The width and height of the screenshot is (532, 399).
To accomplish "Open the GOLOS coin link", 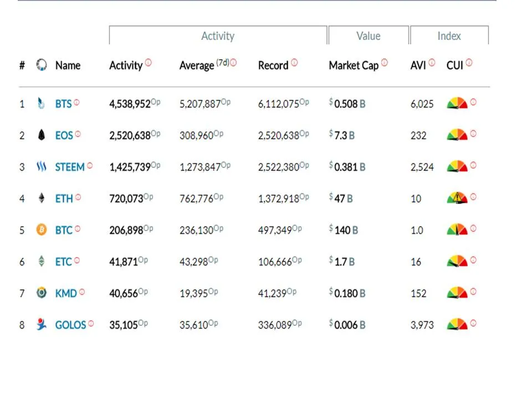I will [x=70, y=325].
